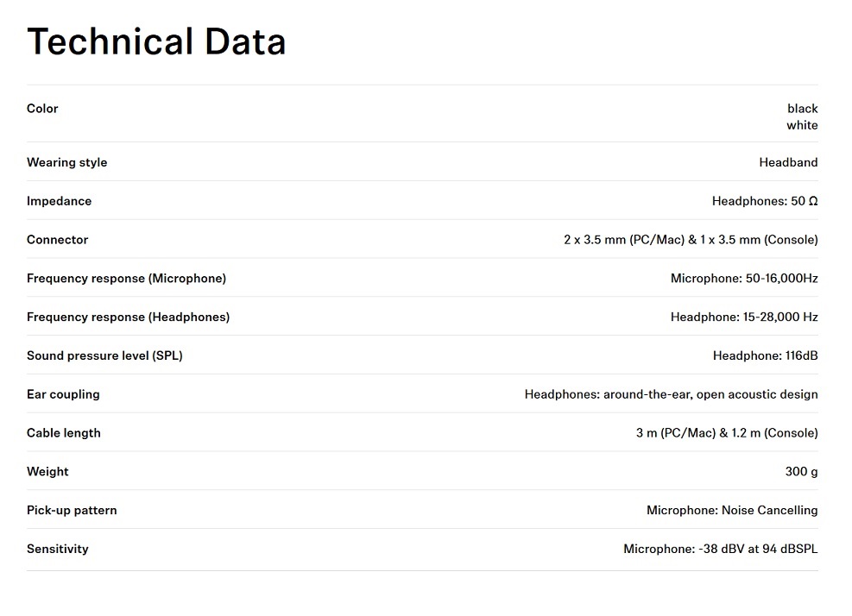Screen dimensions: 852x616
Task: Select Frequency response (Headphones) label
Action: coord(129,317)
